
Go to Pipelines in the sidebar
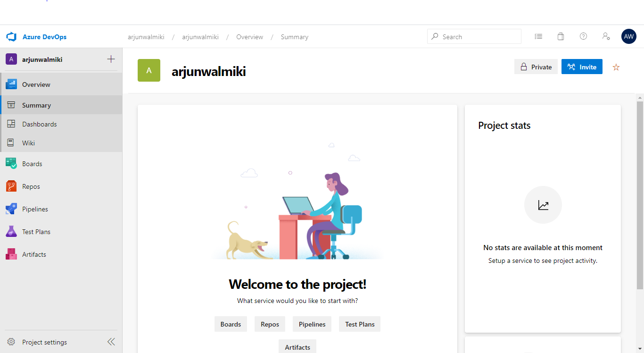(x=61, y=209)
